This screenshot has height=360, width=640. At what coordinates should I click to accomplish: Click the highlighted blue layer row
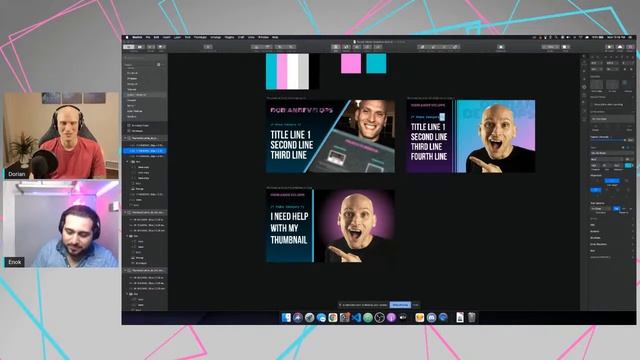click(145, 151)
